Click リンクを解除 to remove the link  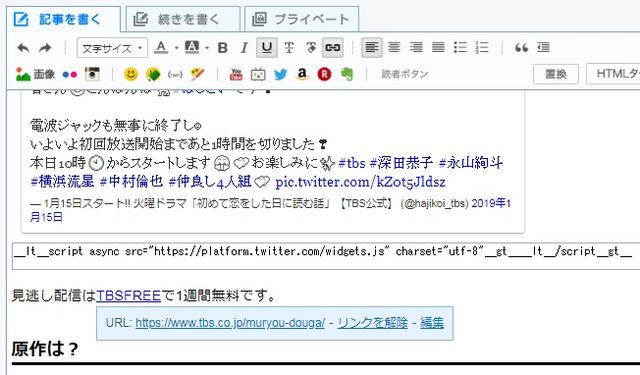pyautogui.click(x=372, y=323)
